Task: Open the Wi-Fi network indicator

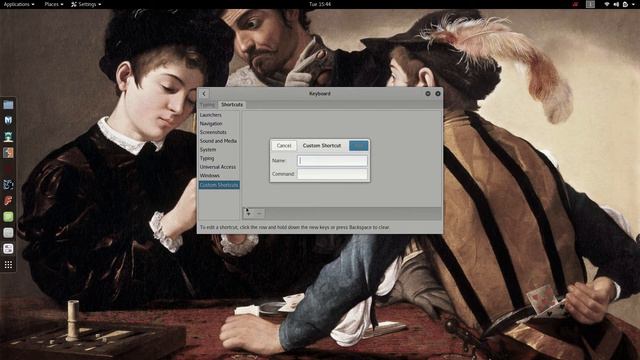Action: (607, 4)
